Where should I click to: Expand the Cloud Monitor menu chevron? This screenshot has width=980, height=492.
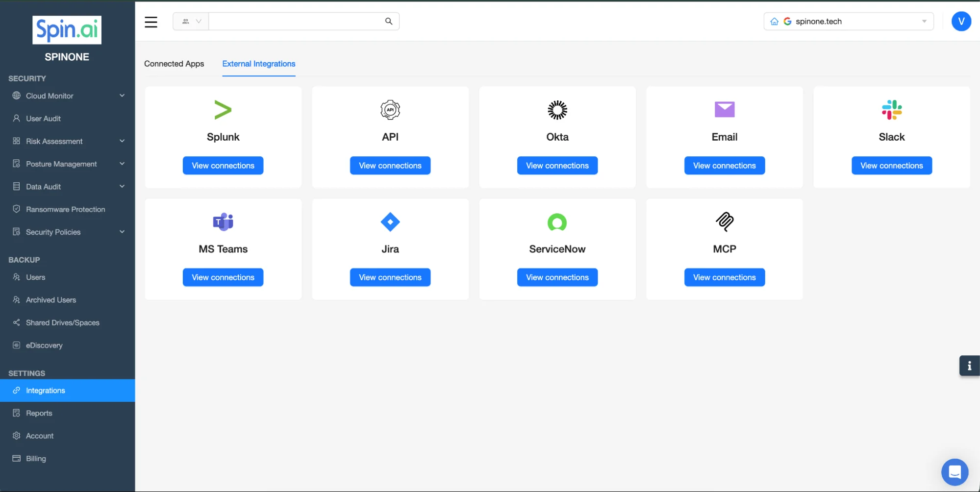click(122, 96)
